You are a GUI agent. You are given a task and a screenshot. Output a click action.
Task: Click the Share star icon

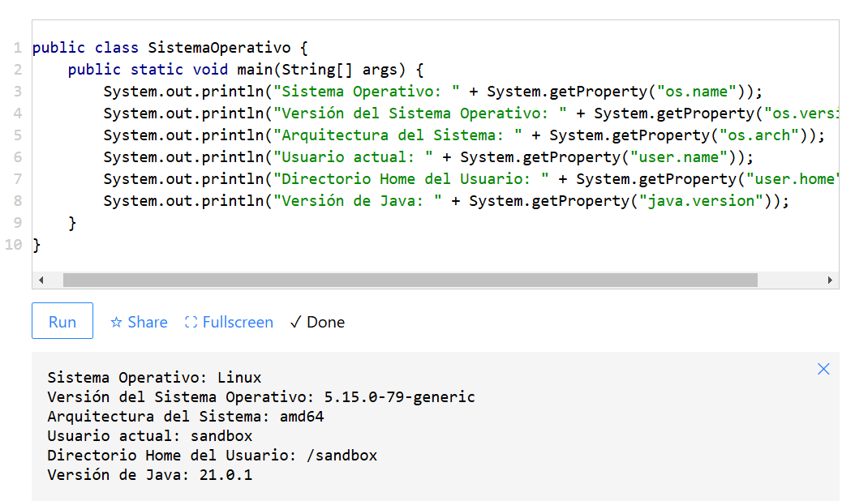point(116,323)
